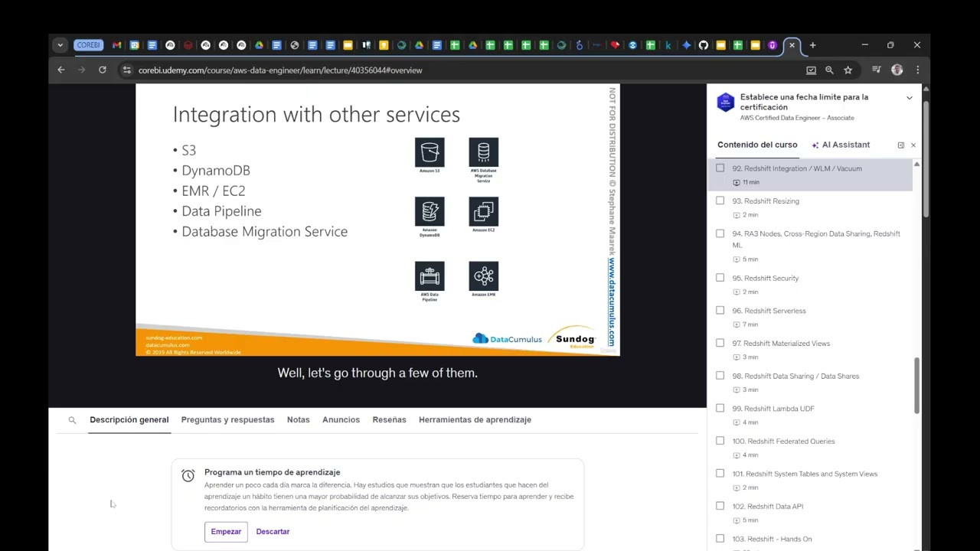Bookmark this page with the star
Screen dimensions: 980x551
click(x=848, y=70)
